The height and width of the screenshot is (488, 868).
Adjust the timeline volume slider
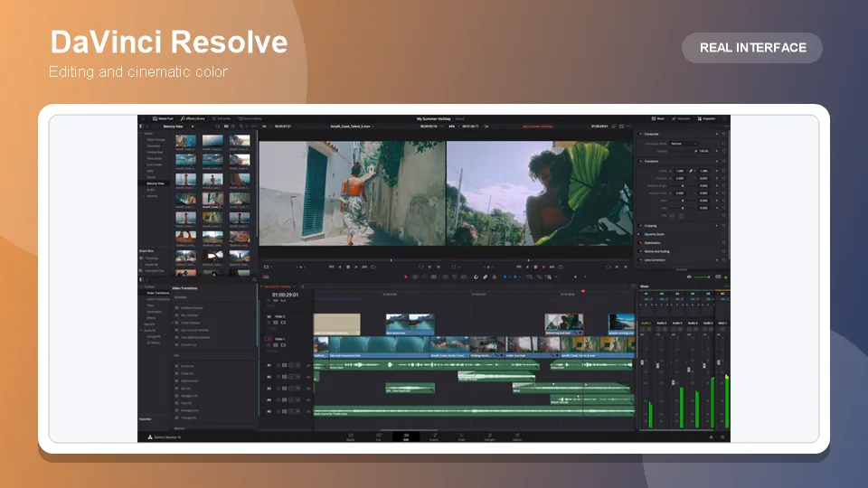[x=702, y=277]
